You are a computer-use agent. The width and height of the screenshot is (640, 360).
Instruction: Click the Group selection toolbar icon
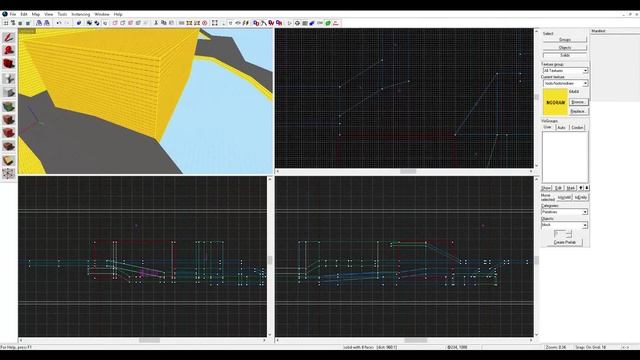point(89,23)
